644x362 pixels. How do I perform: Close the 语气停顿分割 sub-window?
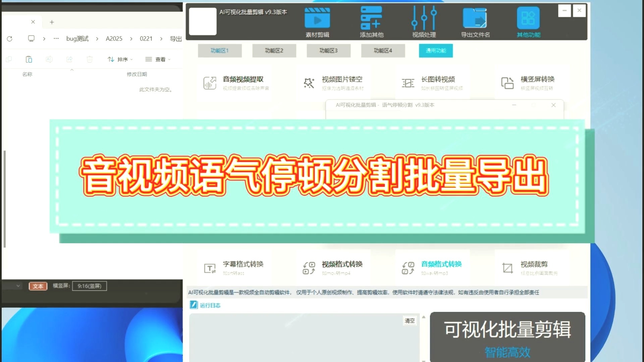click(553, 105)
